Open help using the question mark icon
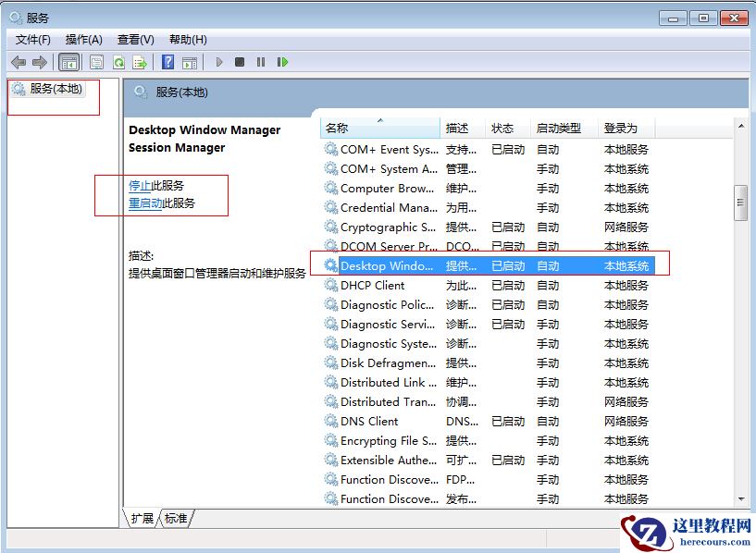This screenshot has width=756, height=553. (x=167, y=62)
